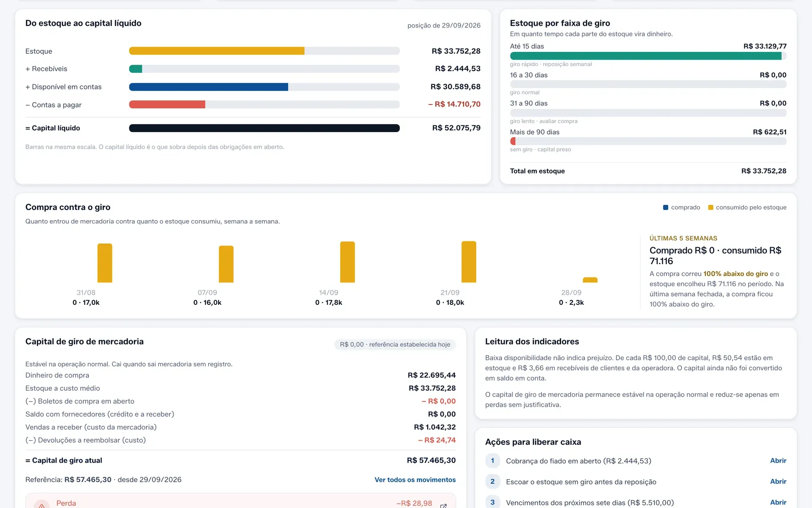Open Abrir for Cobrança do fiado em aberto
This screenshot has height=508, width=812.
click(778, 461)
